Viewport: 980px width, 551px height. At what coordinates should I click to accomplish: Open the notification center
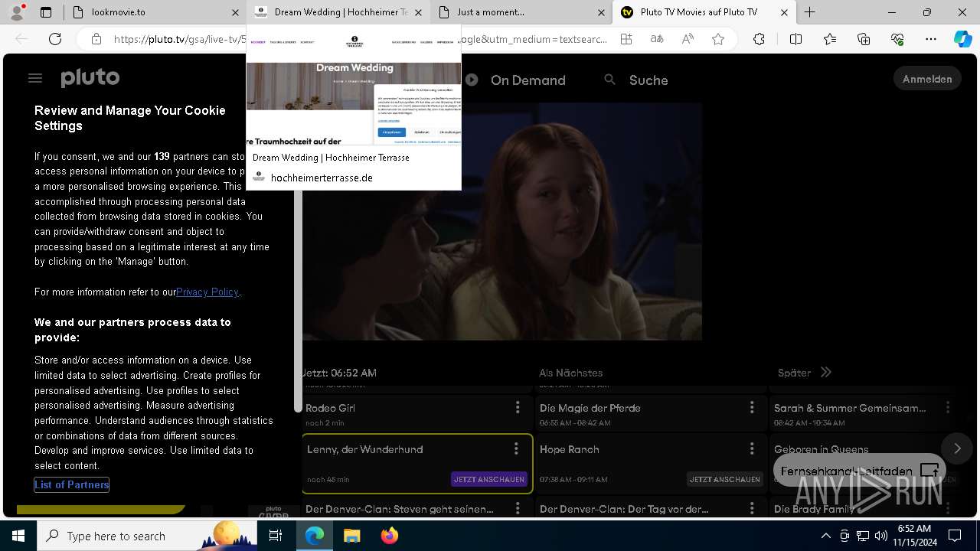(955, 536)
